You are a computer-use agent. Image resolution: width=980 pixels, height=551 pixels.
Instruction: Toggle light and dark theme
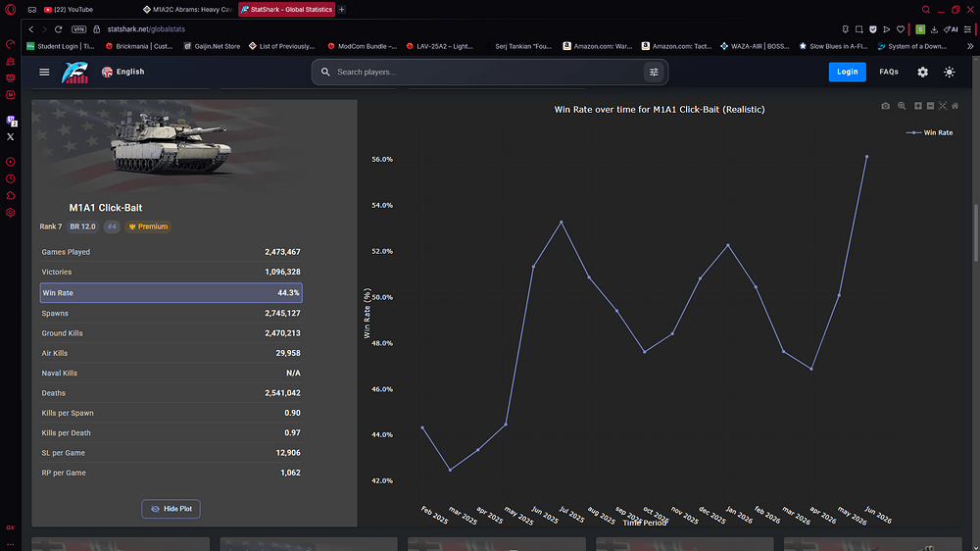click(x=950, y=72)
